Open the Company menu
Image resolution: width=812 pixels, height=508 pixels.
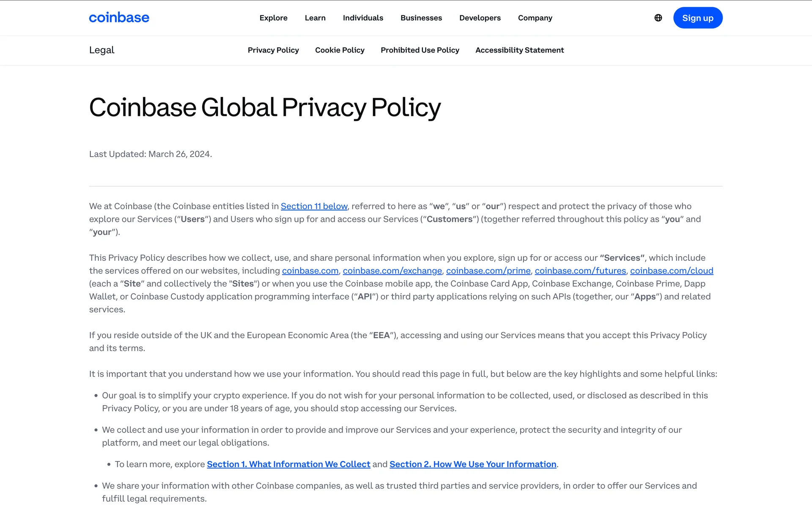point(535,18)
